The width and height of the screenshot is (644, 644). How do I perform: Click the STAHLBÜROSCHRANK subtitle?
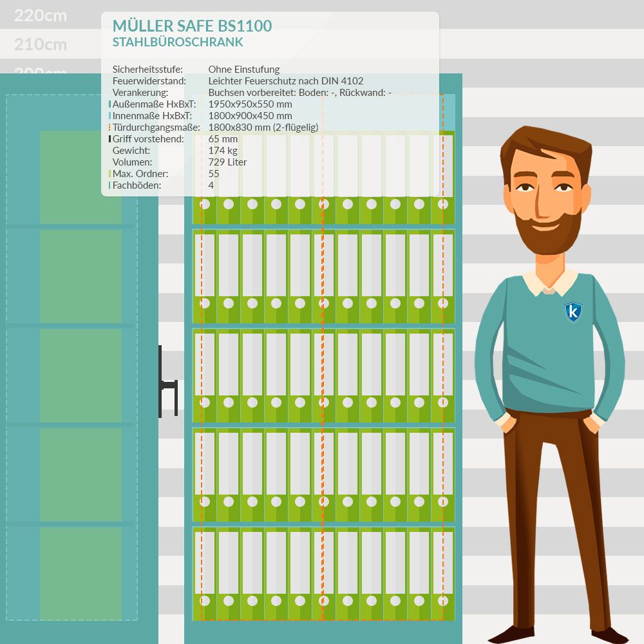pyautogui.click(x=177, y=43)
